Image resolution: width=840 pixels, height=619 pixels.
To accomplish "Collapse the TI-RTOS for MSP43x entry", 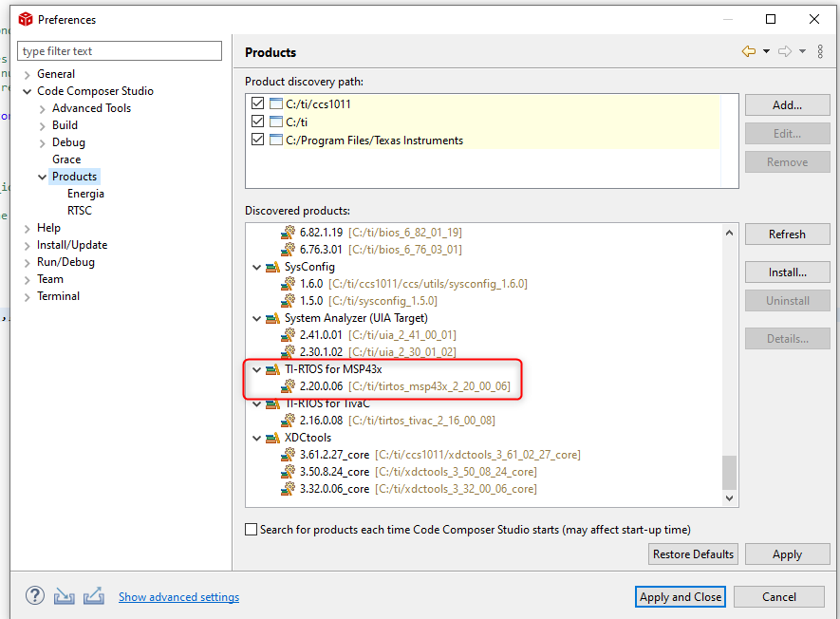I will coord(256,369).
